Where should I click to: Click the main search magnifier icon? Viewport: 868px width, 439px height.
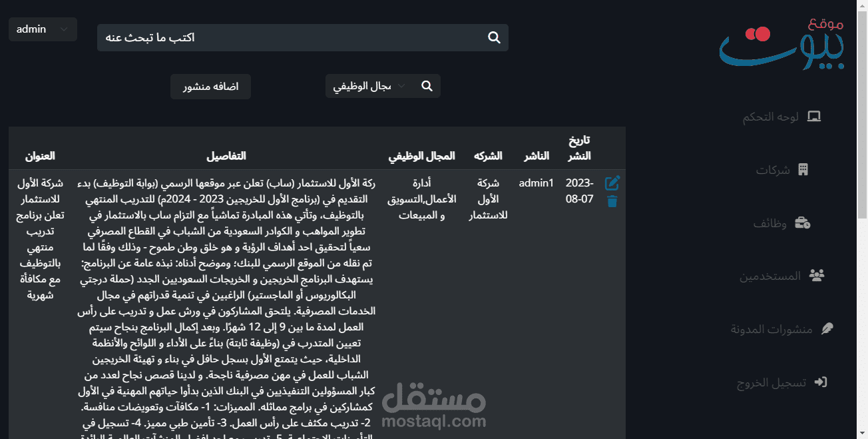coord(494,38)
